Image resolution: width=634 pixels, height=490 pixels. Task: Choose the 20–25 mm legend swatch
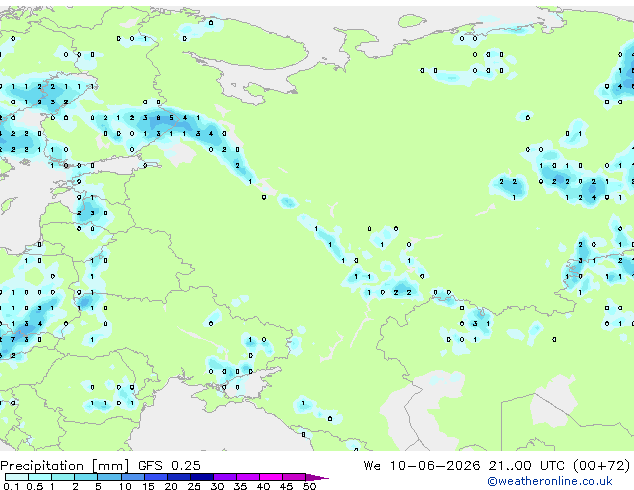coord(179,477)
